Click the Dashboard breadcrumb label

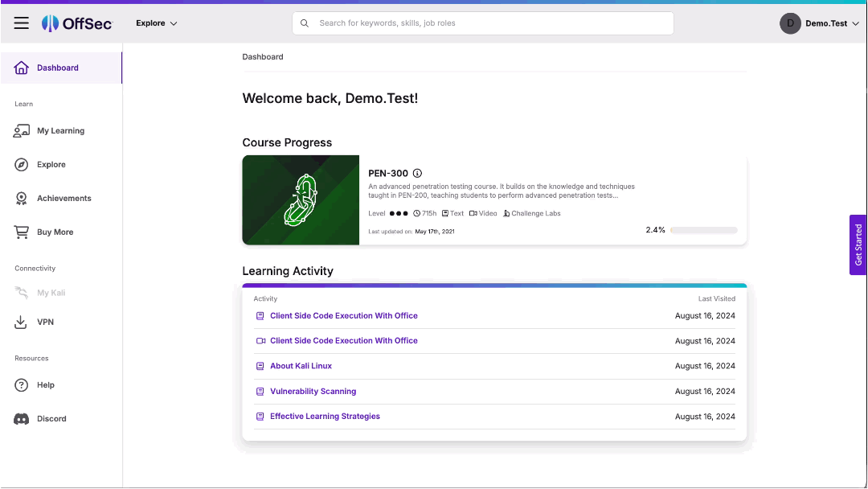(x=263, y=56)
